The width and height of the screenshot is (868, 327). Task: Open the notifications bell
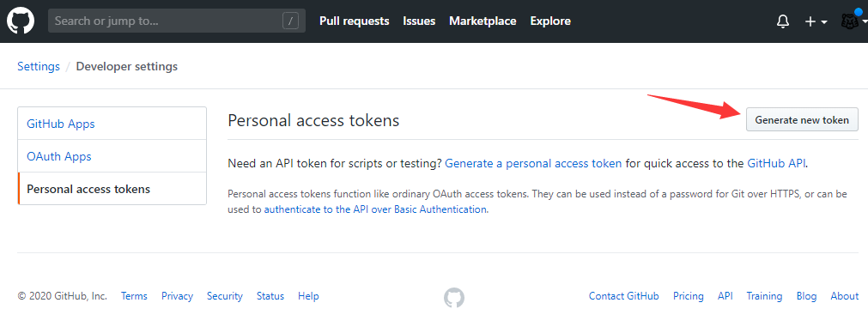[x=783, y=21]
